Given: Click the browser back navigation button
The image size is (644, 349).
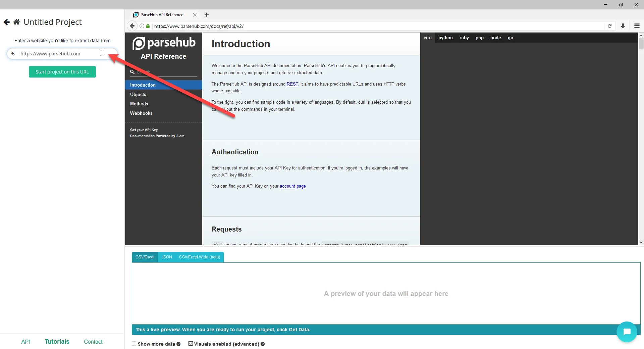Looking at the screenshot, I should click(x=132, y=26).
